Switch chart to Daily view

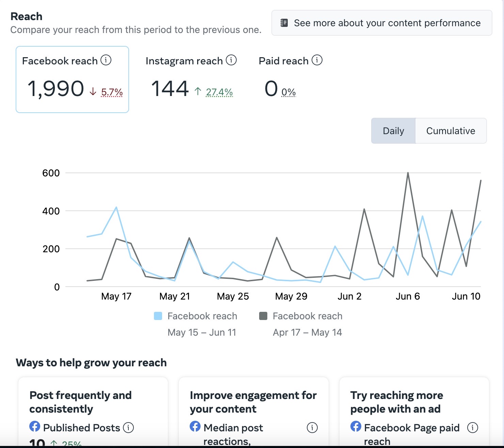click(x=393, y=131)
